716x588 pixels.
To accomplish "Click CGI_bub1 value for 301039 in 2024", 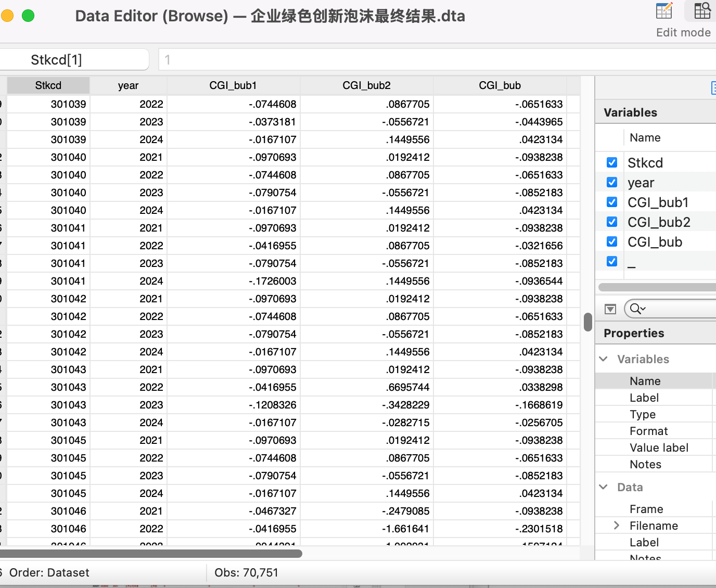I will [234, 139].
